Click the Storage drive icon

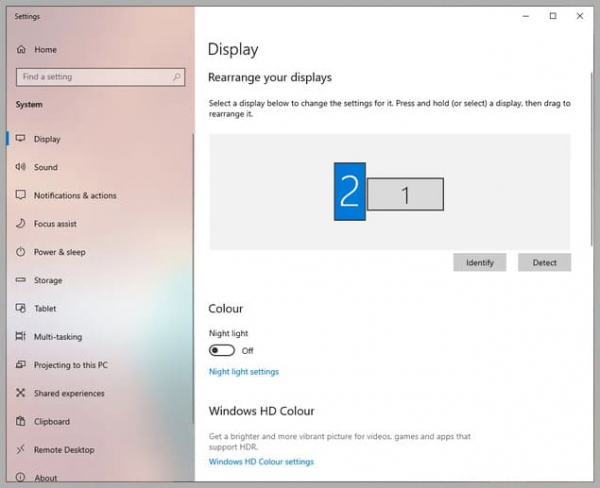coord(21,280)
